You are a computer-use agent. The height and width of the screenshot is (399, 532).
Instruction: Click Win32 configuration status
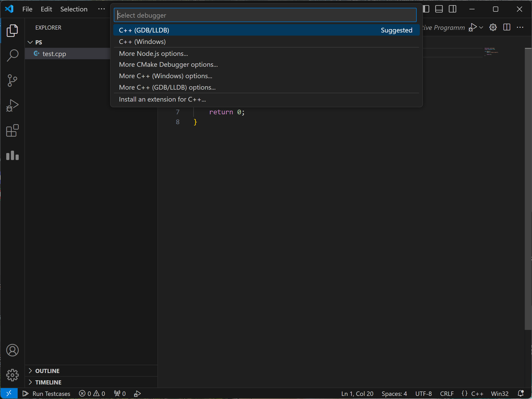[x=500, y=394]
